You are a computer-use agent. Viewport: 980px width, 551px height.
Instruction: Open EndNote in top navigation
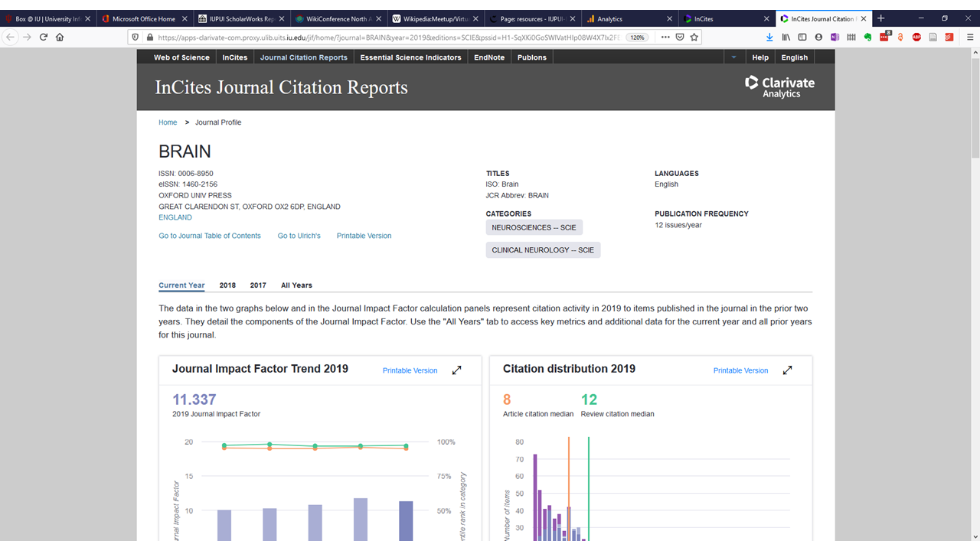click(489, 57)
